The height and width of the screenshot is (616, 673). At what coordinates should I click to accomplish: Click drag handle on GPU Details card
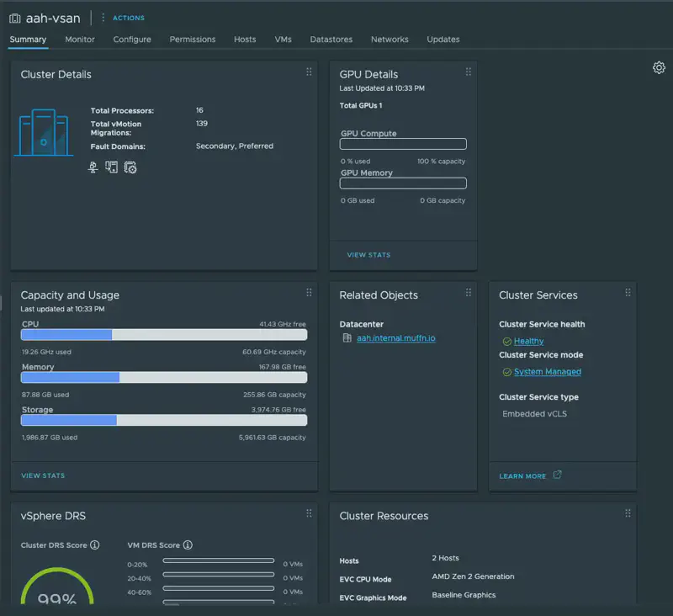click(x=469, y=72)
